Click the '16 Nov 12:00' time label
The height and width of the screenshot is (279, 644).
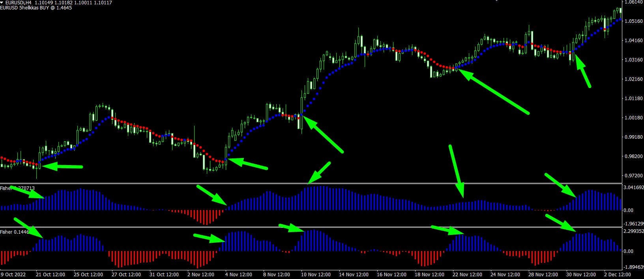click(x=391, y=275)
